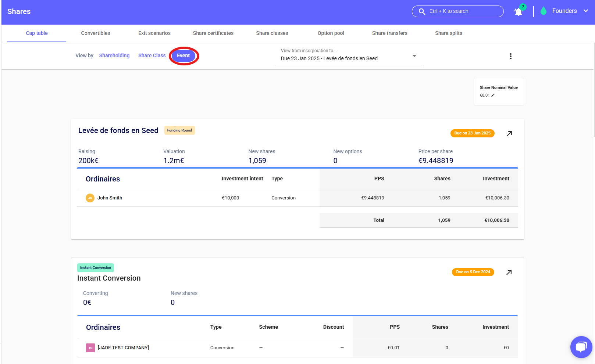Expand the View from incorporation dropdown
The image size is (595, 364).
pos(414,56)
